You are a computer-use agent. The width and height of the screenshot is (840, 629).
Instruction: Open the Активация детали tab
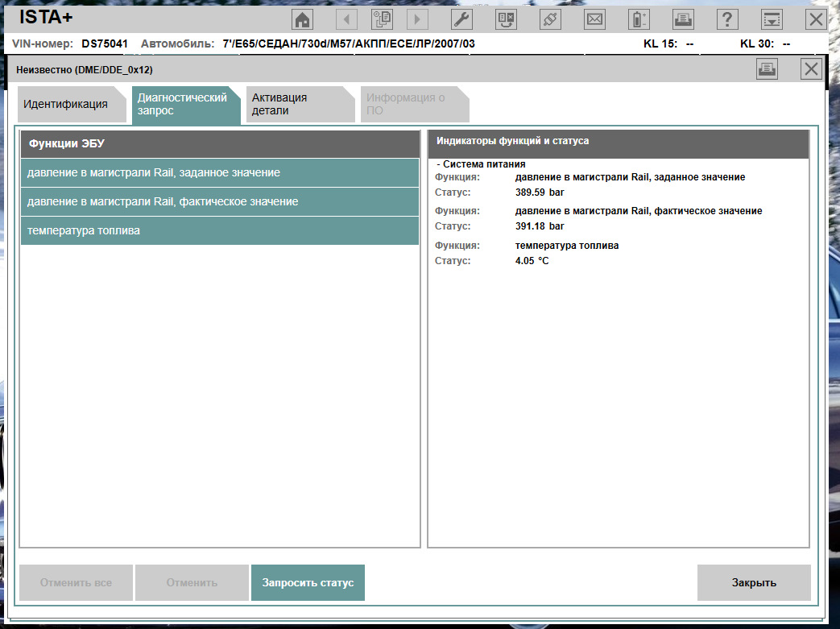pyautogui.click(x=300, y=104)
